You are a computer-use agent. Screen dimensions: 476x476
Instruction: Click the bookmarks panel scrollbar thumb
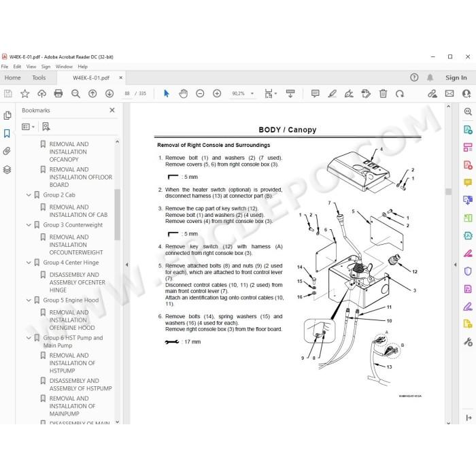click(x=117, y=214)
